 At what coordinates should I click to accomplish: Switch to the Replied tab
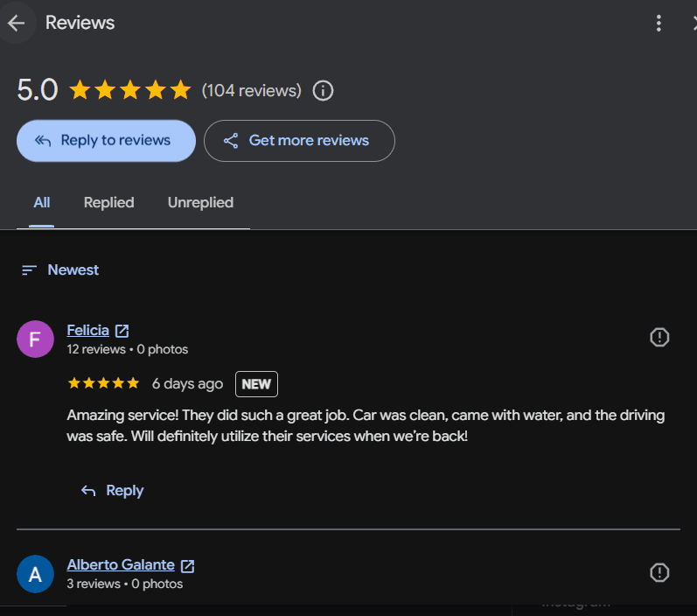(x=109, y=203)
